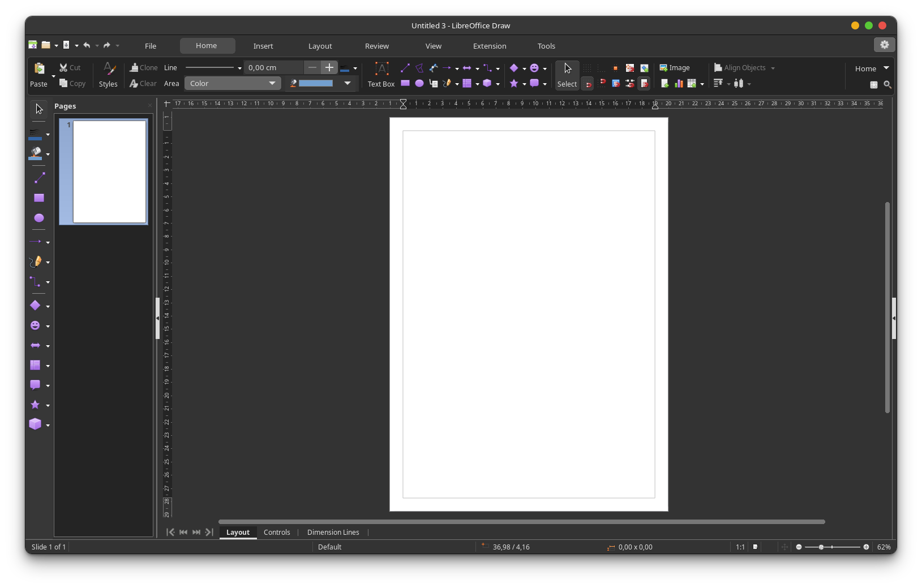Toggle Display Grid dotted icon
Viewport: 922px width, 588px height.
[x=587, y=68]
